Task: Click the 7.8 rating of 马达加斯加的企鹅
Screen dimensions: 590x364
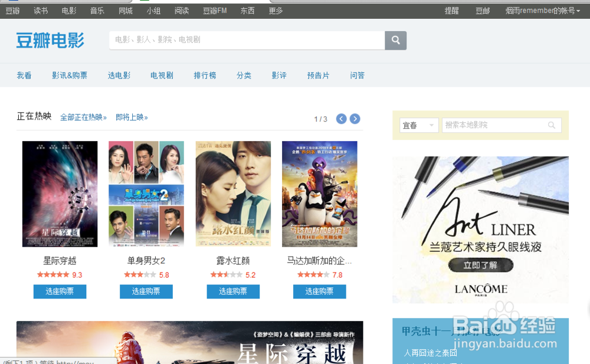Action: point(337,275)
